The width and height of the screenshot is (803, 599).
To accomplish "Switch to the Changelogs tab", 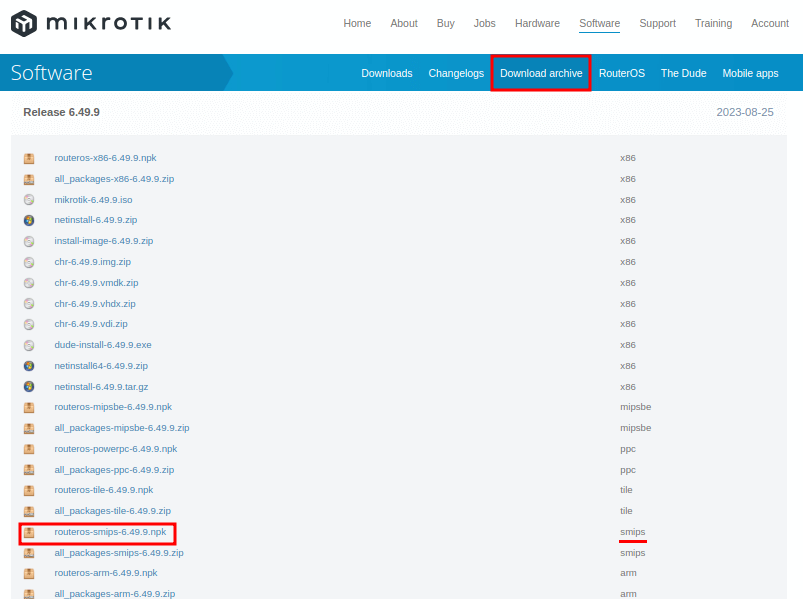I will click(456, 74).
